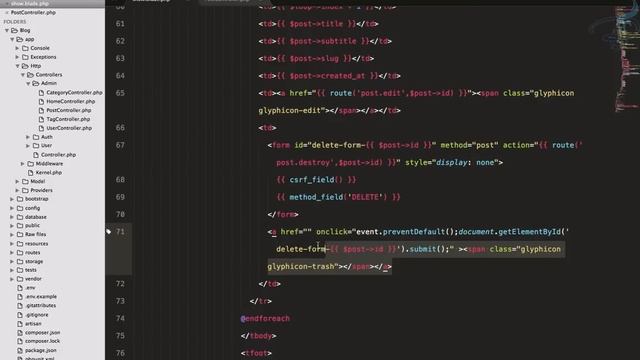This screenshot has width=640, height=360.
Task: Click the </tbody> tag on line 75
Action: pyautogui.click(x=258, y=336)
